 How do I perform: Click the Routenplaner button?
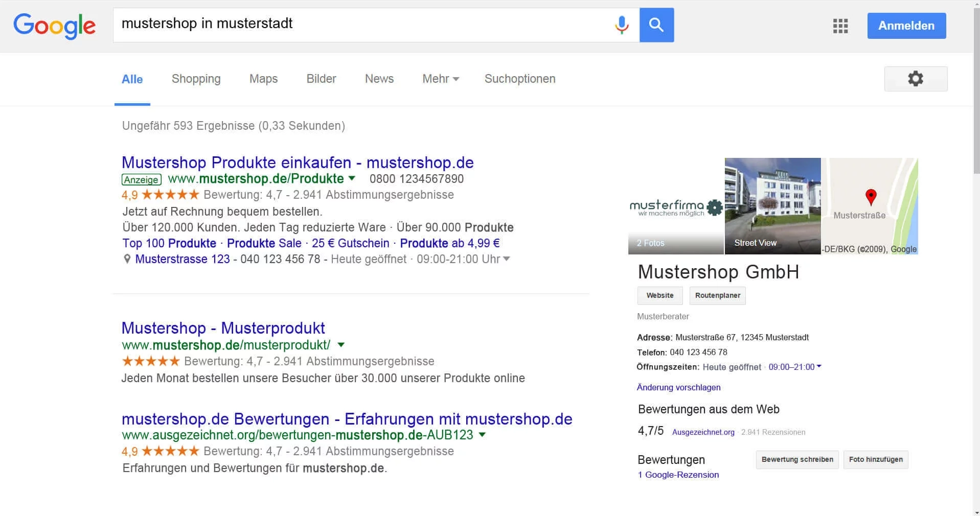(717, 295)
